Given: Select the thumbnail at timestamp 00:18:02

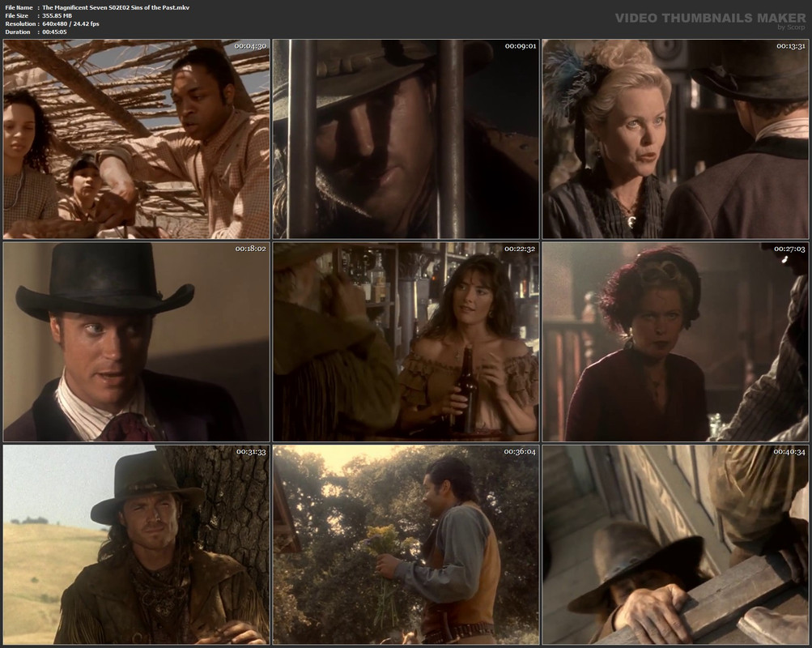Looking at the screenshot, I should tap(137, 342).
